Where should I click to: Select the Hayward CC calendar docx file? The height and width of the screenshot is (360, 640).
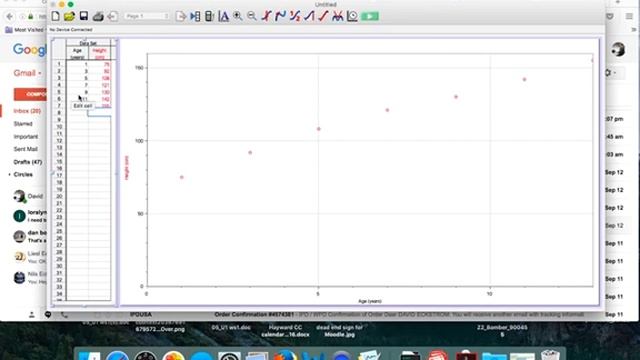(285, 331)
